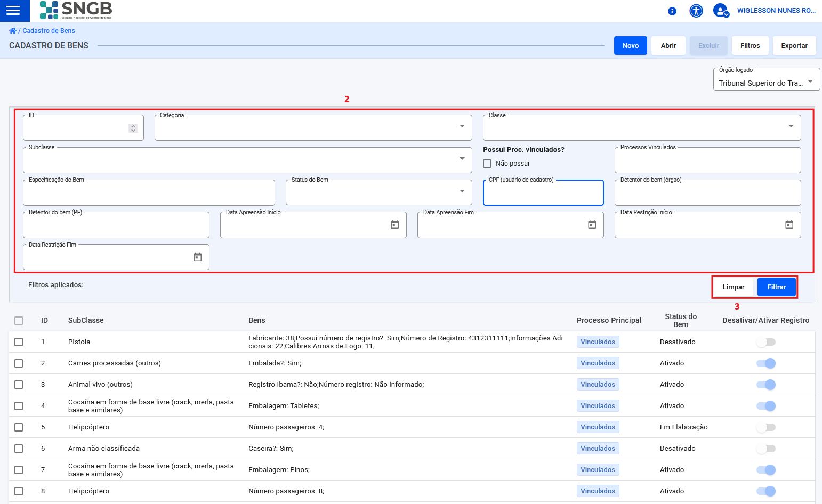Select checkbox for ID 8 Helicóptero row

coord(19,491)
